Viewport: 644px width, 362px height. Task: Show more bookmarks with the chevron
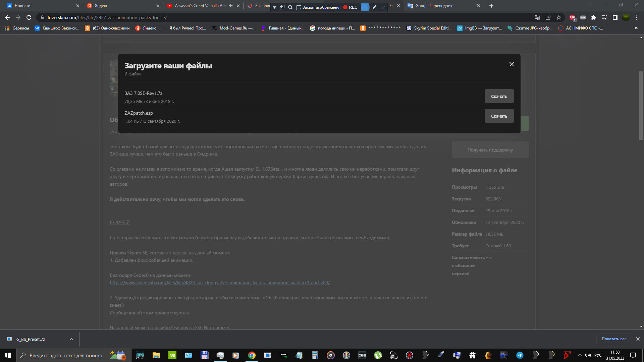point(636,28)
